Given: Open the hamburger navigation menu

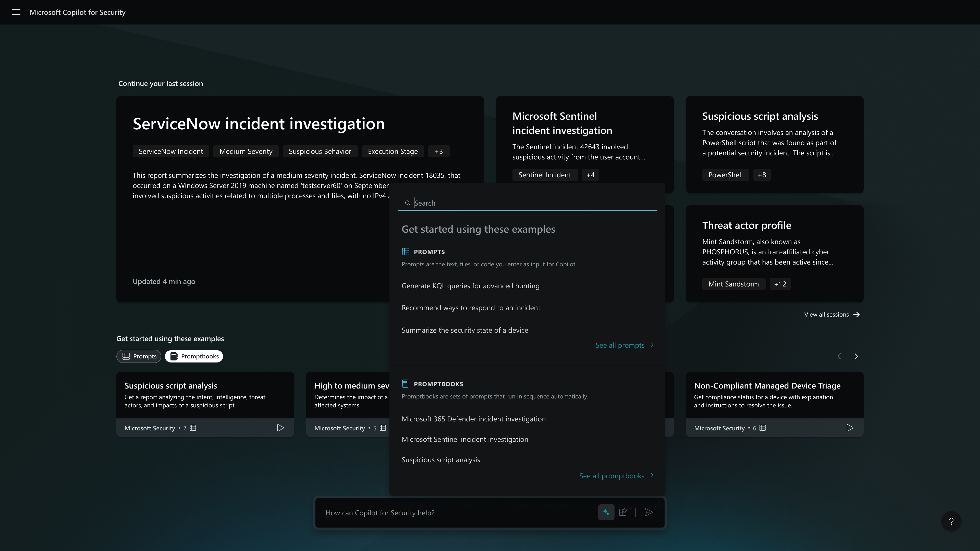Looking at the screenshot, I should [x=16, y=12].
